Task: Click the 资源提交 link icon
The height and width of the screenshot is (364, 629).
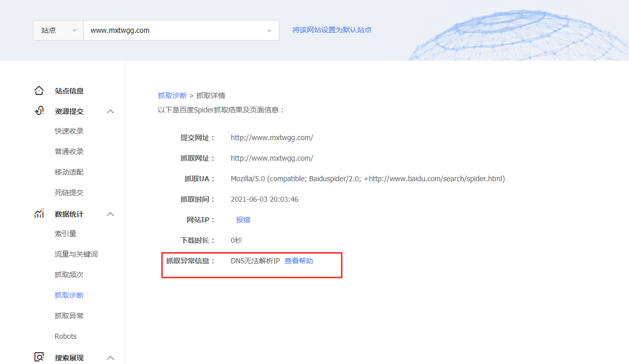Action: pyautogui.click(x=39, y=111)
